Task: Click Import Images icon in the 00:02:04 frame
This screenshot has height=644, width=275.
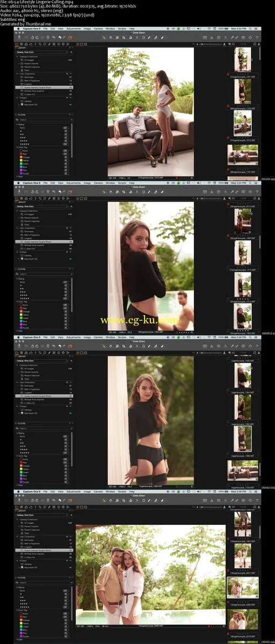Action: (19, 345)
